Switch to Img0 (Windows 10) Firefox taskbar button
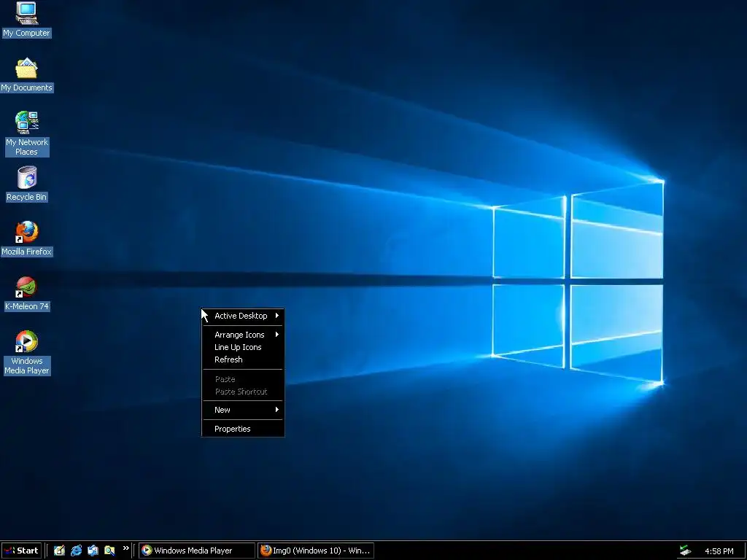Screen dimensions: 747x560 (x=316, y=551)
